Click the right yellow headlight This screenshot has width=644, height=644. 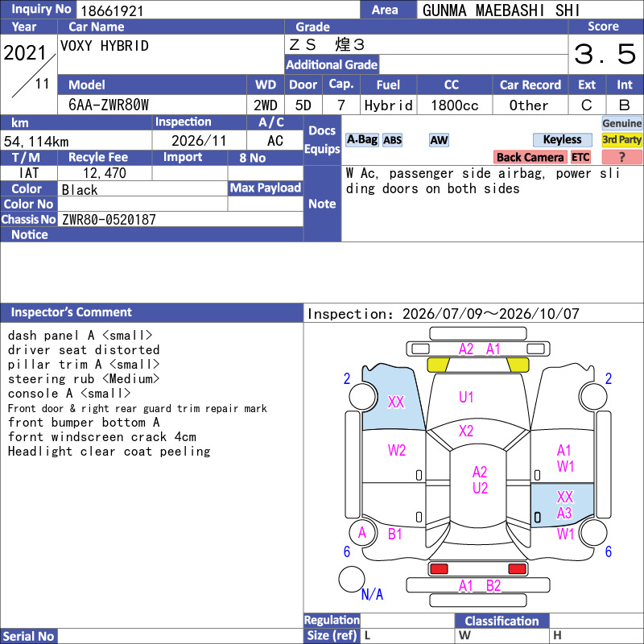[518, 365]
